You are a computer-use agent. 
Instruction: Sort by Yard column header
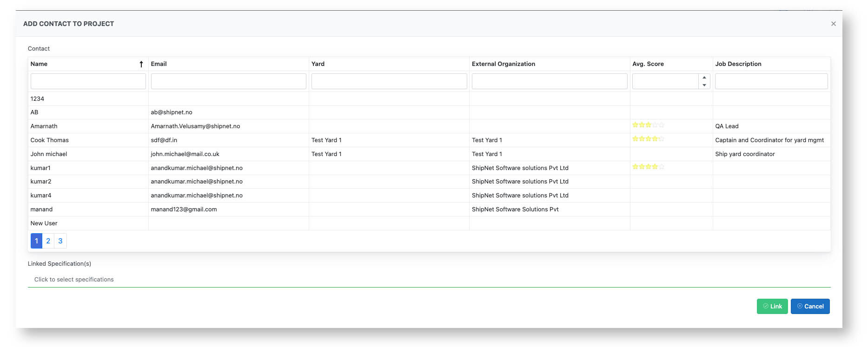pos(318,64)
